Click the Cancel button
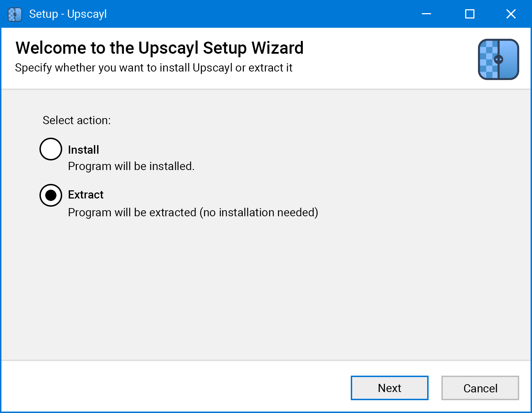532x413 pixels. pos(480,388)
